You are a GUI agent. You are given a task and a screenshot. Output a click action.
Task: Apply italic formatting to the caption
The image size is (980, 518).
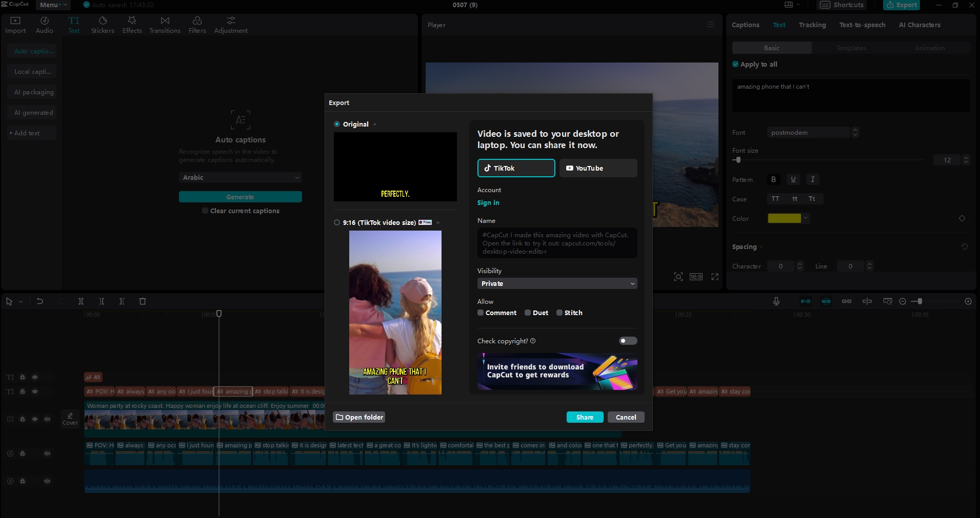coord(812,179)
